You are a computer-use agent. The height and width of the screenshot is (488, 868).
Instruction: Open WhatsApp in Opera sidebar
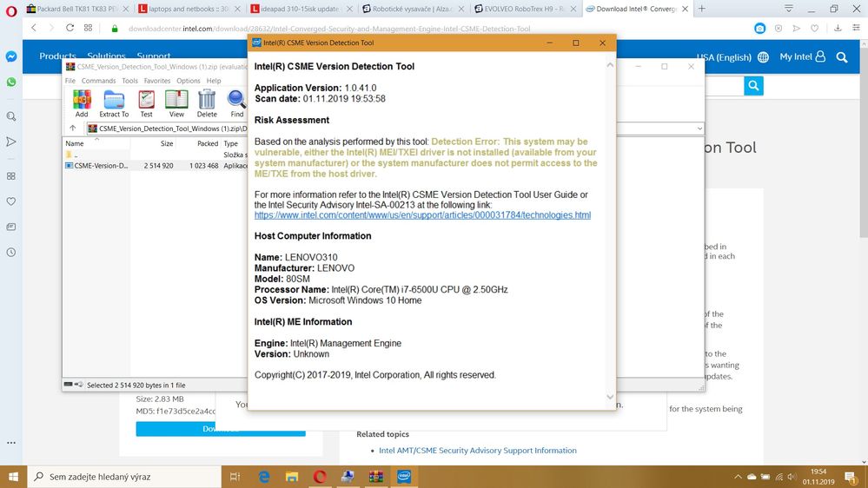point(11,82)
